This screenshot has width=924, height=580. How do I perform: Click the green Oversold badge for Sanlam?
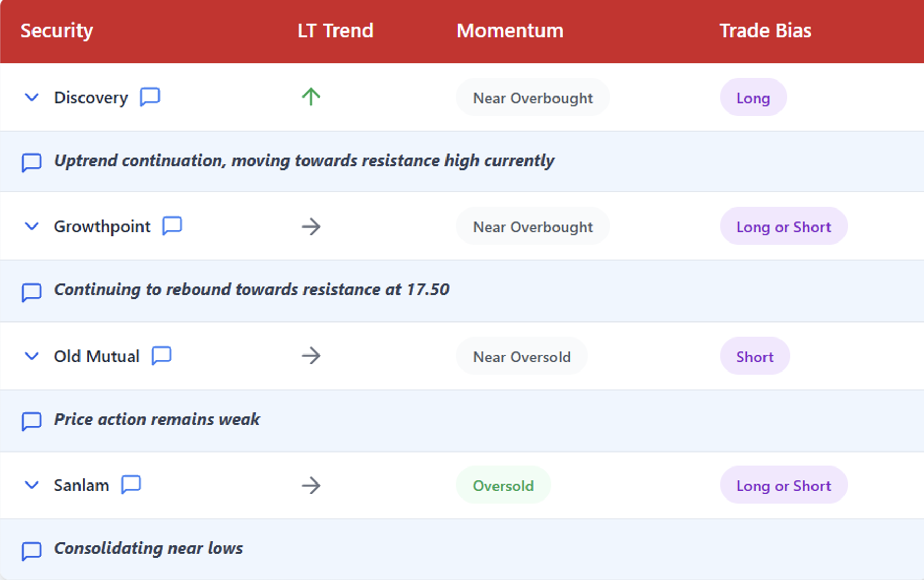(x=503, y=485)
